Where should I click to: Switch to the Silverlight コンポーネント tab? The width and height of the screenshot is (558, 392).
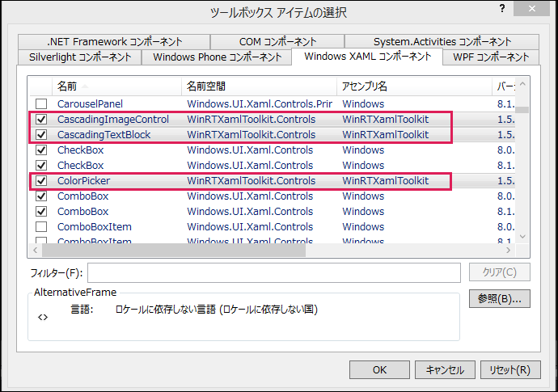pyautogui.click(x=80, y=57)
